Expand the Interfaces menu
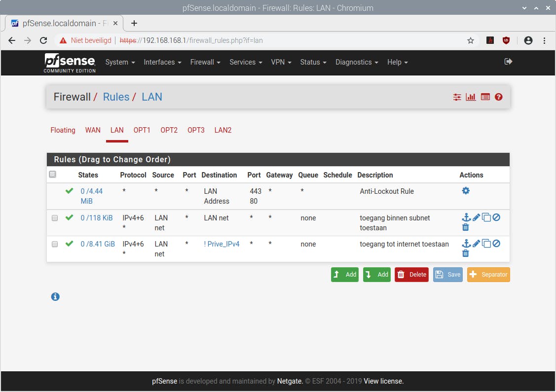This screenshot has width=556, height=392. pyautogui.click(x=162, y=63)
